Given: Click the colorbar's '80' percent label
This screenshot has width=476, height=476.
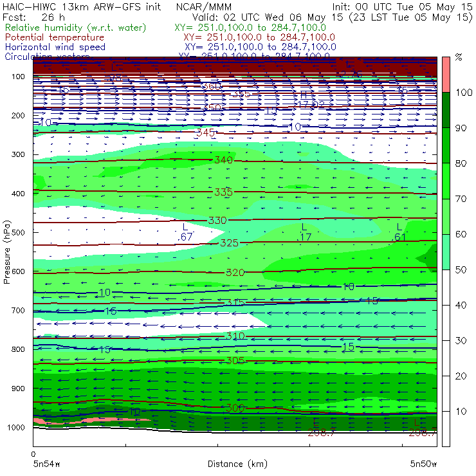Looking at the screenshot, I should 461,163.
